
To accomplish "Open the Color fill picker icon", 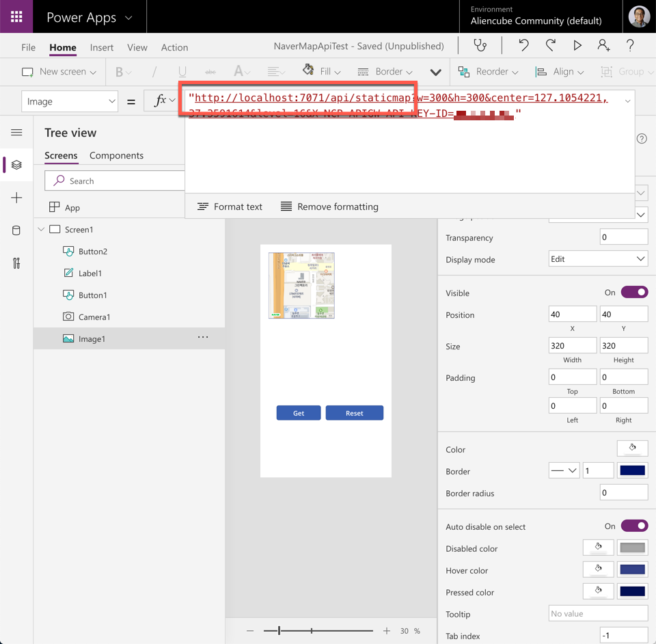I will [632, 448].
